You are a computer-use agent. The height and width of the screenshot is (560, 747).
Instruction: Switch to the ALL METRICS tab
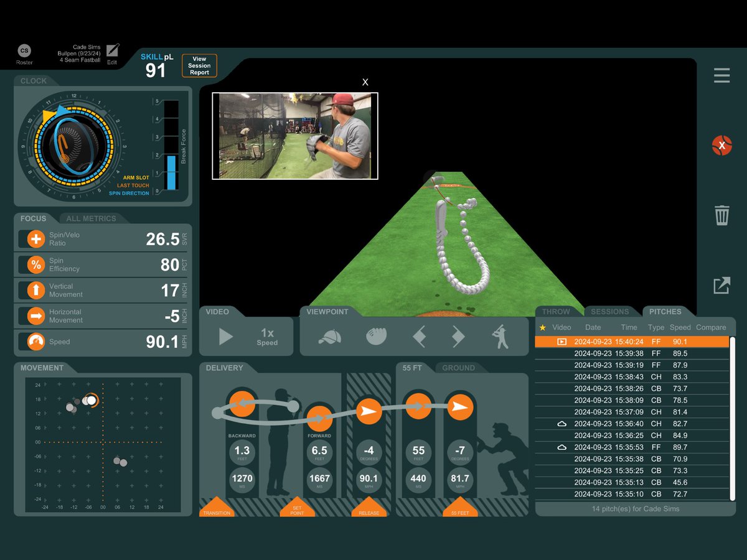point(91,218)
